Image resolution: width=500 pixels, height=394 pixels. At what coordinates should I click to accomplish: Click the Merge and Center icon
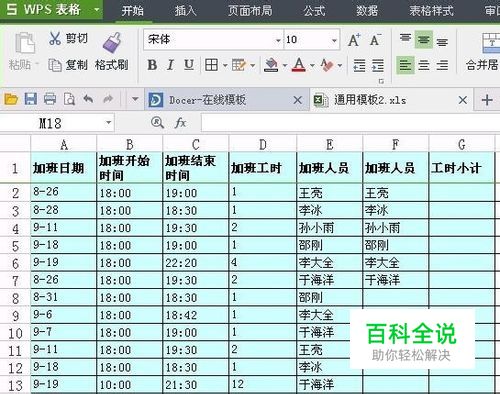(492, 43)
